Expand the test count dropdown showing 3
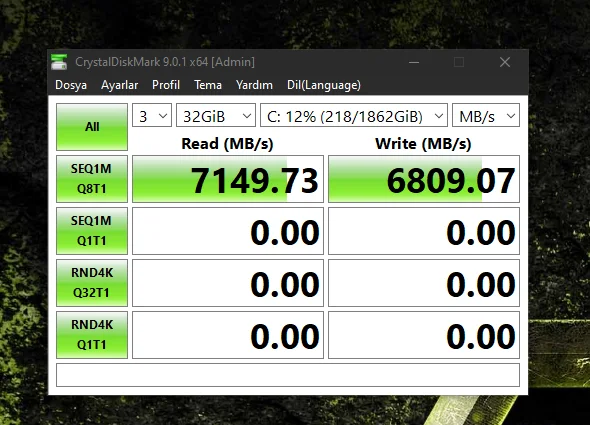Viewport: 590px width, 425px height. (152, 115)
